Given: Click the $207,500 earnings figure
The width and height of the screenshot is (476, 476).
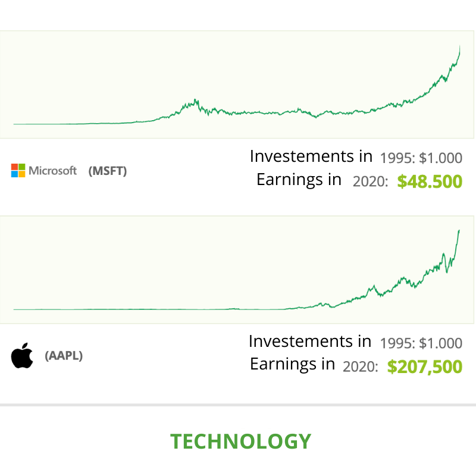Looking at the screenshot, I should [x=425, y=367].
